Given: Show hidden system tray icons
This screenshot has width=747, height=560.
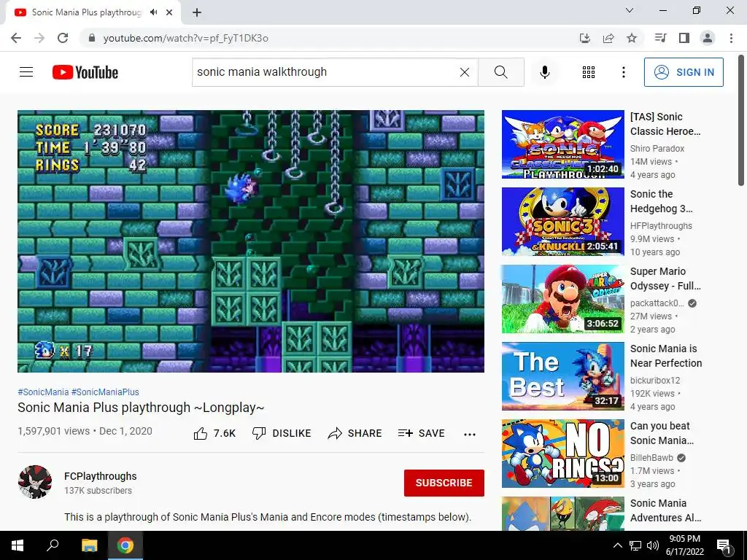Looking at the screenshot, I should coord(617,545).
